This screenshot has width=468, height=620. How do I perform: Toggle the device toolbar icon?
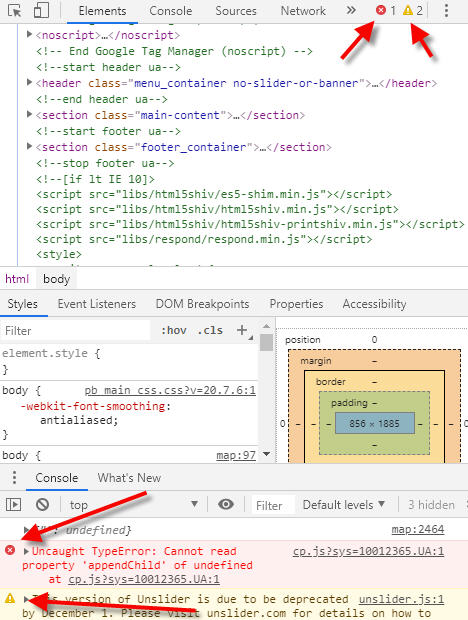(41, 11)
